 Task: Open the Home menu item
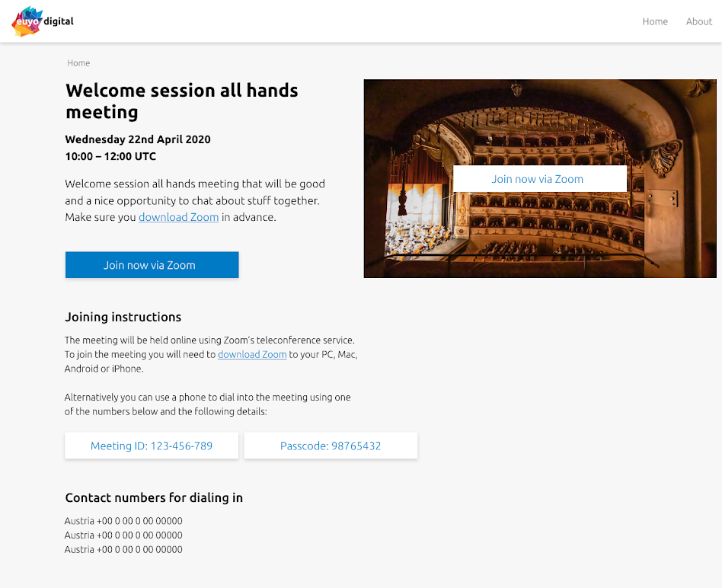tap(655, 21)
